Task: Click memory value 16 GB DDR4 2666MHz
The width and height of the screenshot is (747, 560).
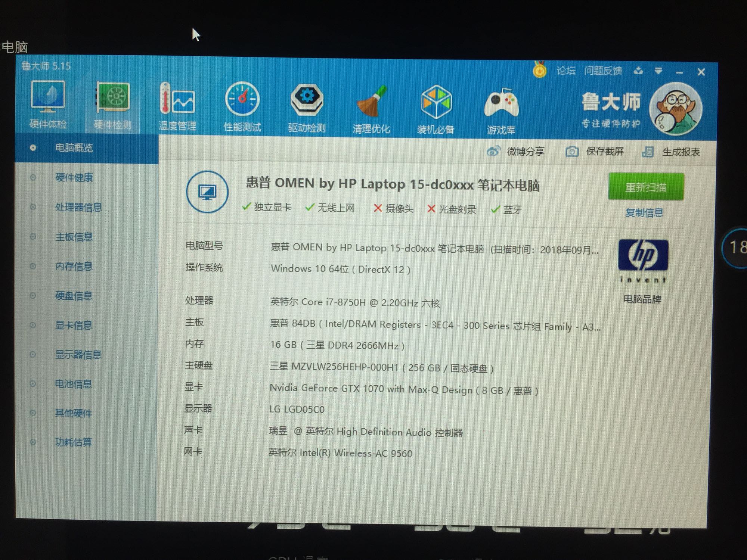Action: click(337, 345)
